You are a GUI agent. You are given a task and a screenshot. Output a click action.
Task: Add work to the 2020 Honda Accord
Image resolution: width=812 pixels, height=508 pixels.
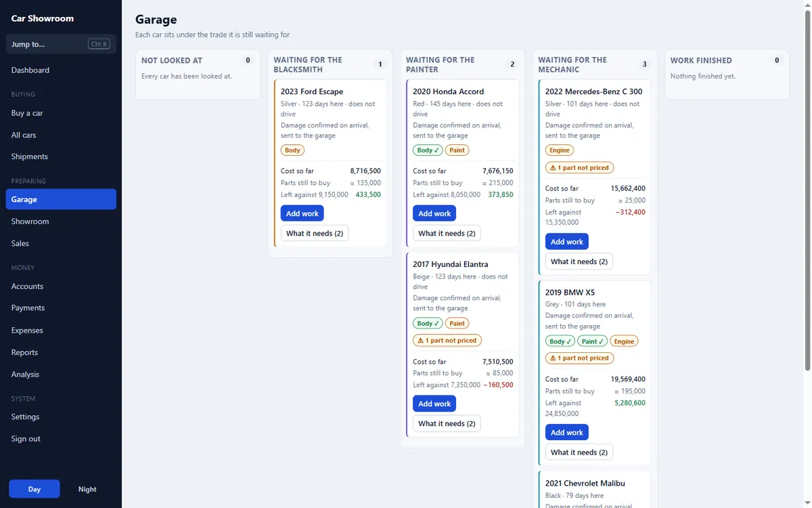pyautogui.click(x=434, y=213)
